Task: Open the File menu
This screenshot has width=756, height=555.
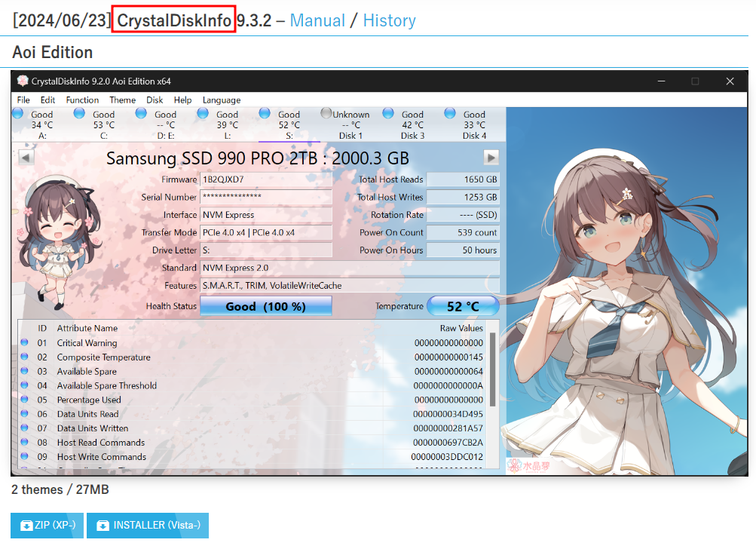Action: tap(23, 100)
